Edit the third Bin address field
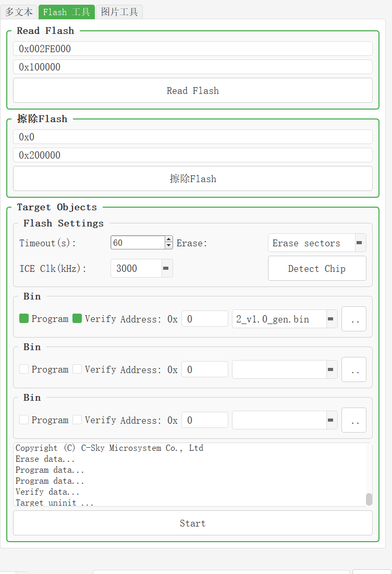Image resolution: width=392 pixels, height=574 pixels. pos(205,420)
